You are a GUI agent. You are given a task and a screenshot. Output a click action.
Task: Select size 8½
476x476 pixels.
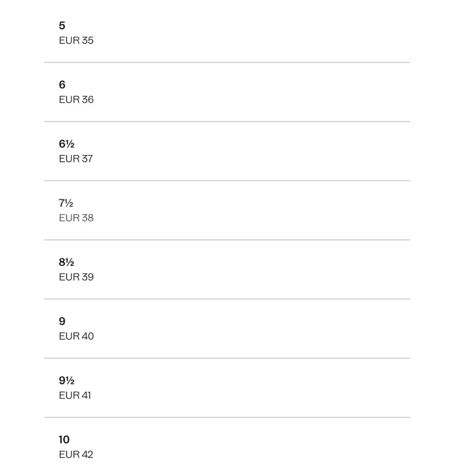click(x=66, y=262)
